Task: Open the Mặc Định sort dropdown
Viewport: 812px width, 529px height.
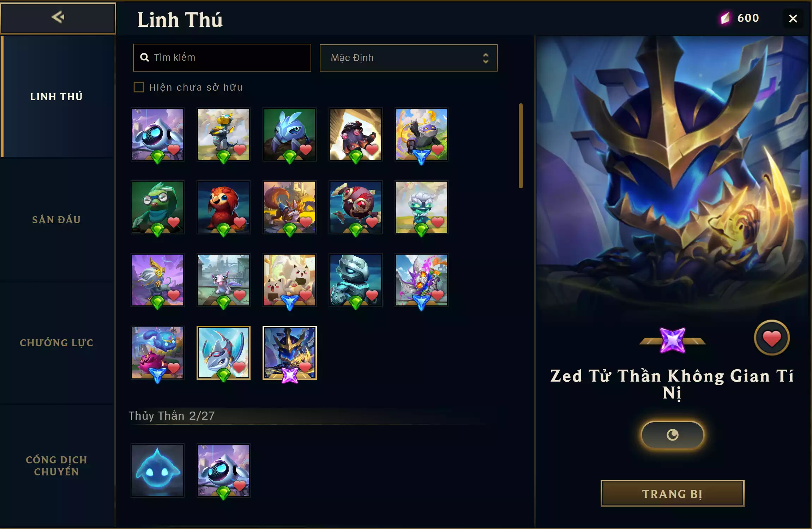Action: point(408,58)
